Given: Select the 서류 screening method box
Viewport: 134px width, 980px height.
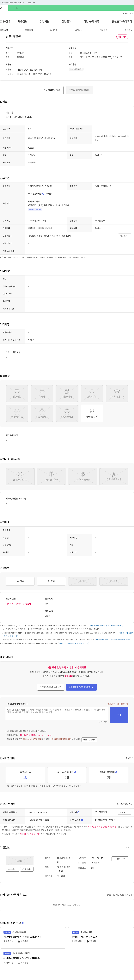Looking at the screenshot, I should [x=20, y=581].
